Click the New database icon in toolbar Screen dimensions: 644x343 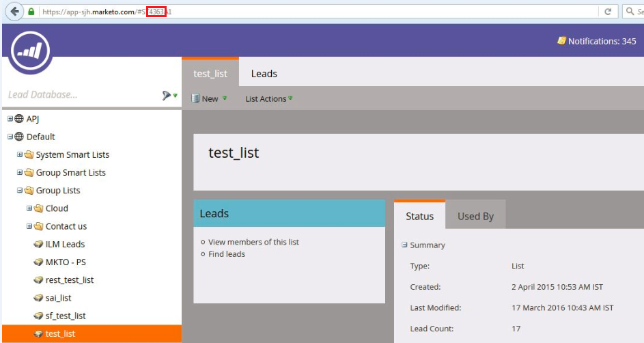(195, 98)
